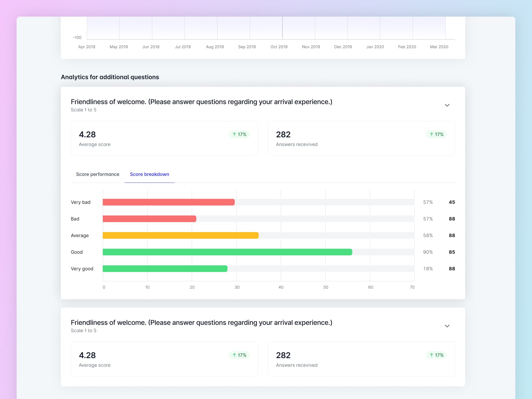Image resolution: width=532 pixels, height=399 pixels.
Task: Open the upper 282 Answers received card
Action: point(361,138)
